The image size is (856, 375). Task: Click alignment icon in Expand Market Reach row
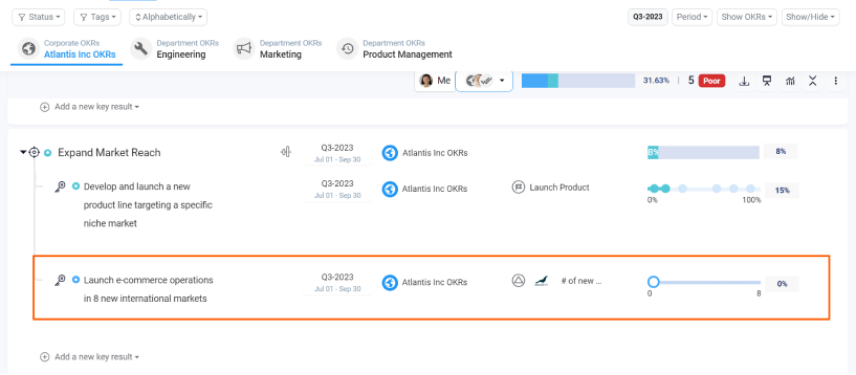click(286, 152)
